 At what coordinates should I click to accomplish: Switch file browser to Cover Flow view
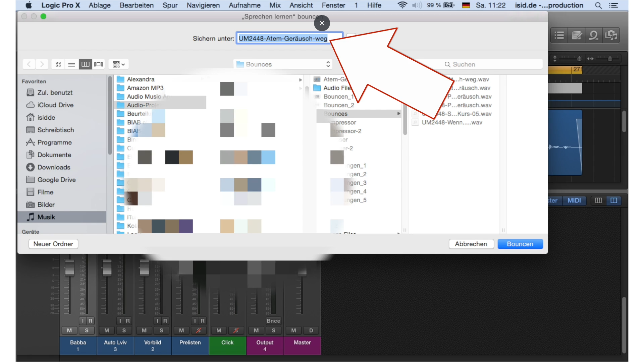click(x=99, y=64)
